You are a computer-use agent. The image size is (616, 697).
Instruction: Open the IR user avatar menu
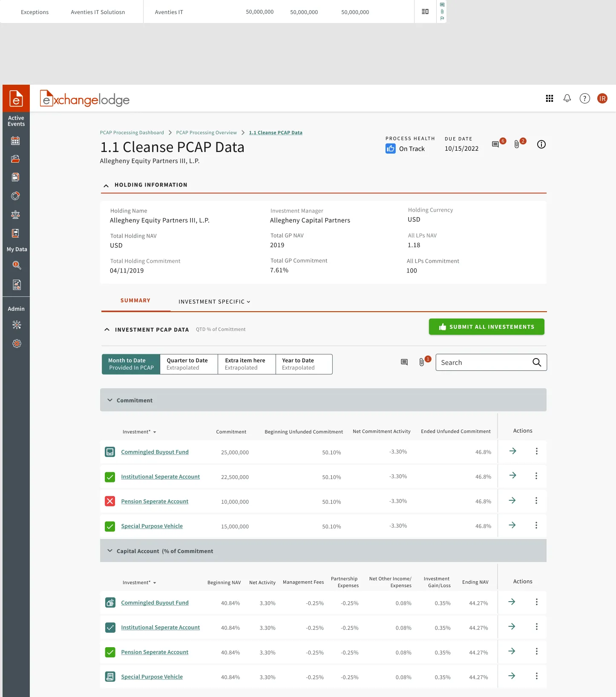pyautogui.click(x=602, y=98)
